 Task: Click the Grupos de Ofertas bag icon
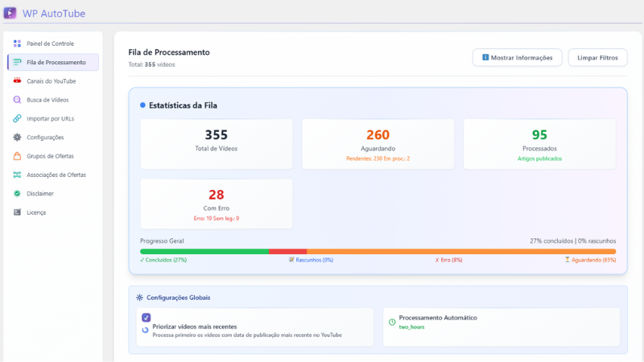(17, 156)
